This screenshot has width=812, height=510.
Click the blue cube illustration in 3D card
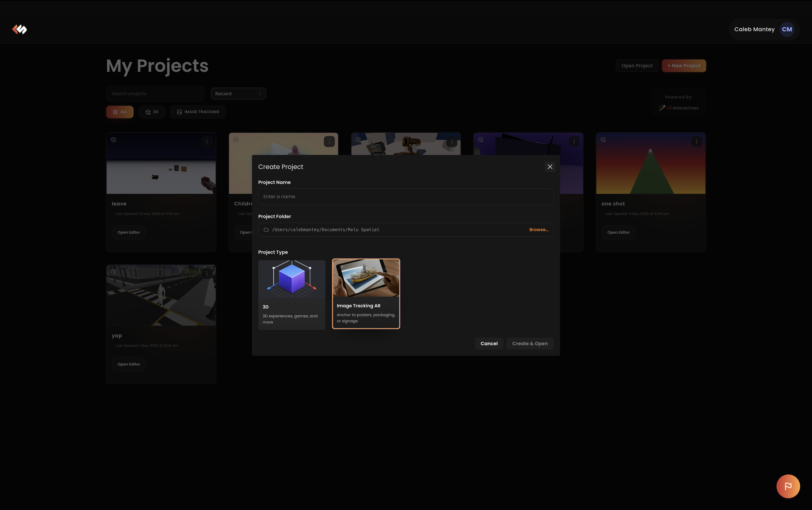(x=292, y=279)
